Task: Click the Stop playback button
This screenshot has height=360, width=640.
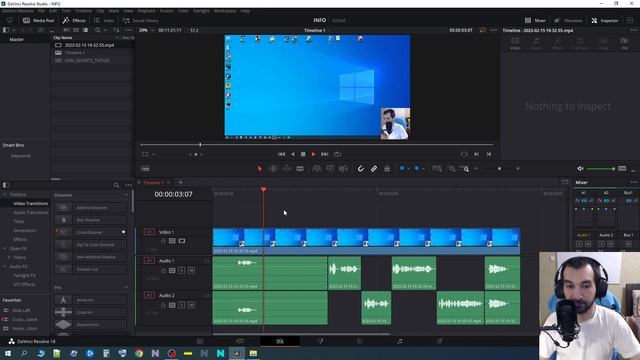Action: click(303, 154)
